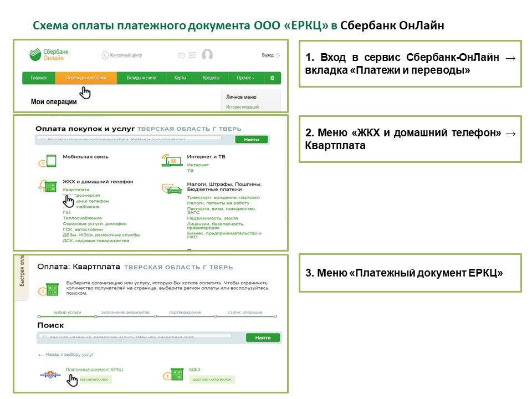The image size is (532, 399).
Task: Click the Выход logout link
Action: point(268,55)
